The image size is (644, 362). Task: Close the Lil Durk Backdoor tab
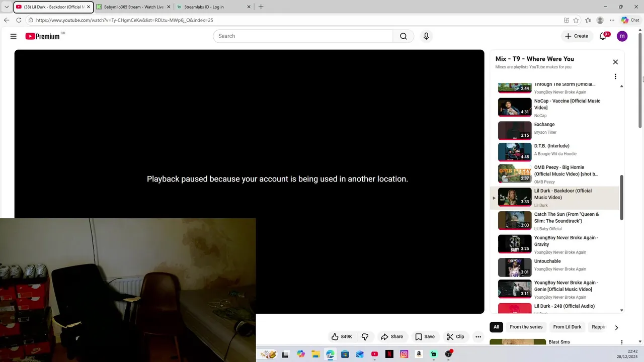pyautogui.click(x=89, y=7)
